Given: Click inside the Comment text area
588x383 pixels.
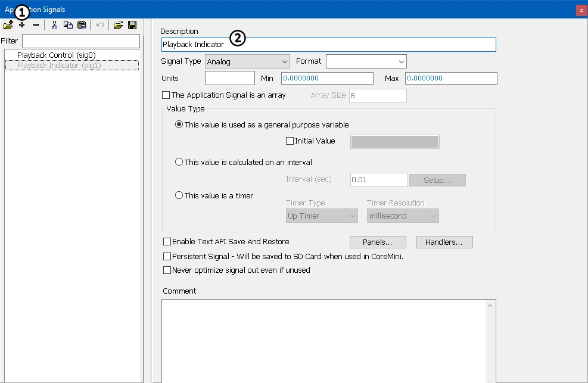Looking at the screenshot, I should [325, 340].
